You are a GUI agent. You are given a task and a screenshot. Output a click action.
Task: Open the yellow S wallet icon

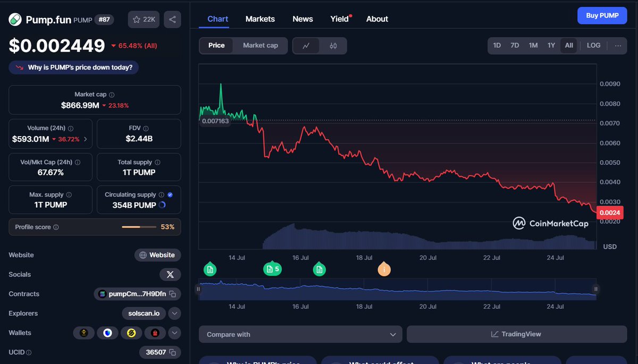click(x=131, y=333)
